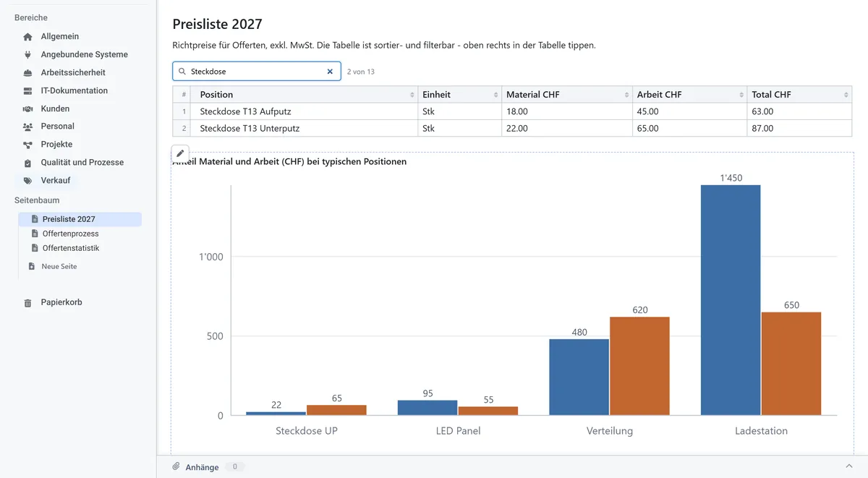This screenshot has height=478, width=868.
Task: Click the clipboard icon beside Qualität und Prozesse
Action: tap(27, 163)
